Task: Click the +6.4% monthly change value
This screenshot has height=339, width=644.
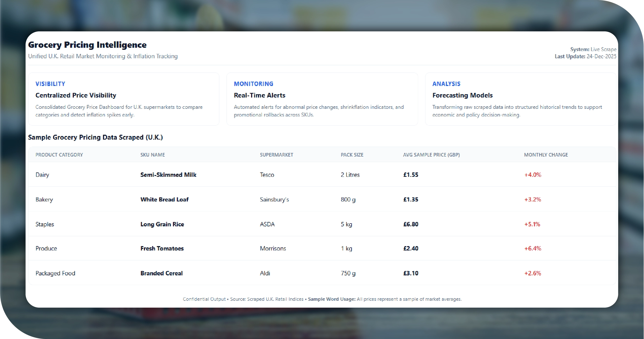Action: pos(532,248)
